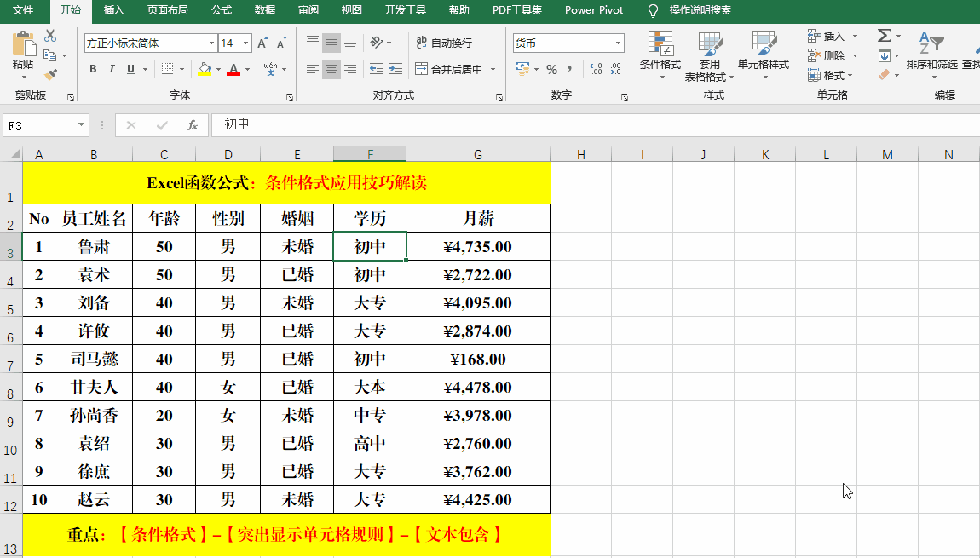Apply red font color swatch
980x558 pixels.
coord(233,69)
